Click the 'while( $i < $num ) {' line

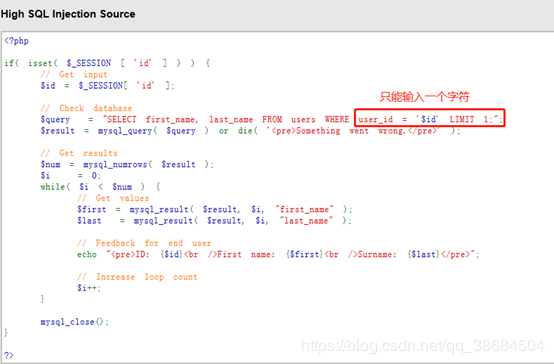pyautogui.click(x=100, y=187)
